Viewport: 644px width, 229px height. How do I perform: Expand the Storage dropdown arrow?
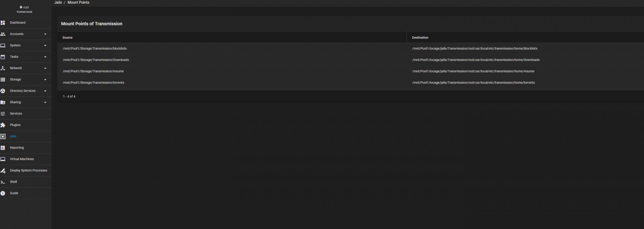(45, 80)
